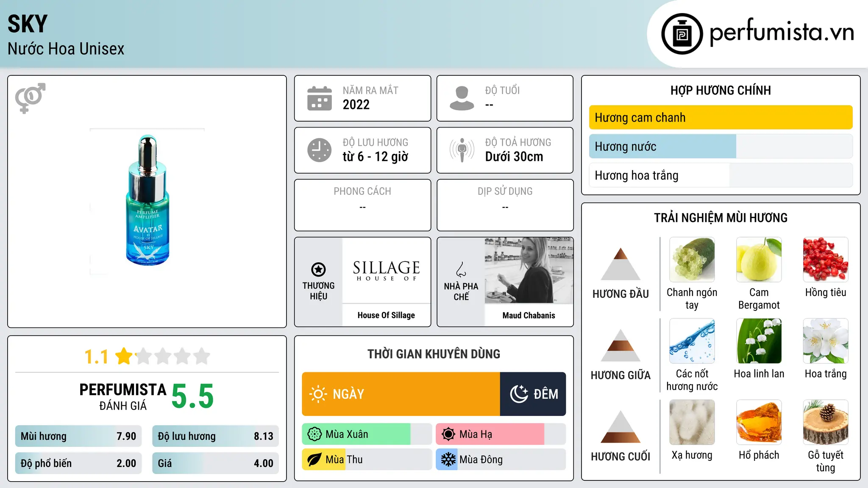Click the top-note pyramid icon above Hương đầu
The height and width of the screenshot is (488, 868).
[620, 264]
